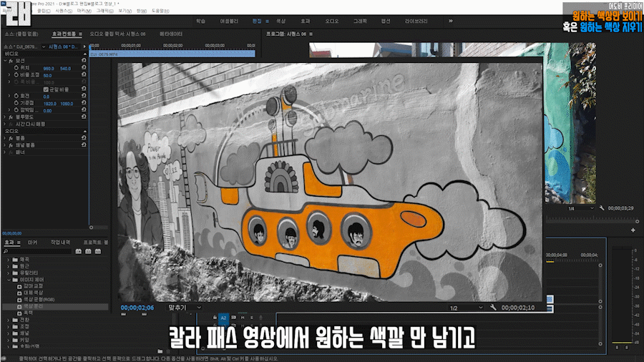Switch to the 어셈블리 workspace tab

(229, 21)
